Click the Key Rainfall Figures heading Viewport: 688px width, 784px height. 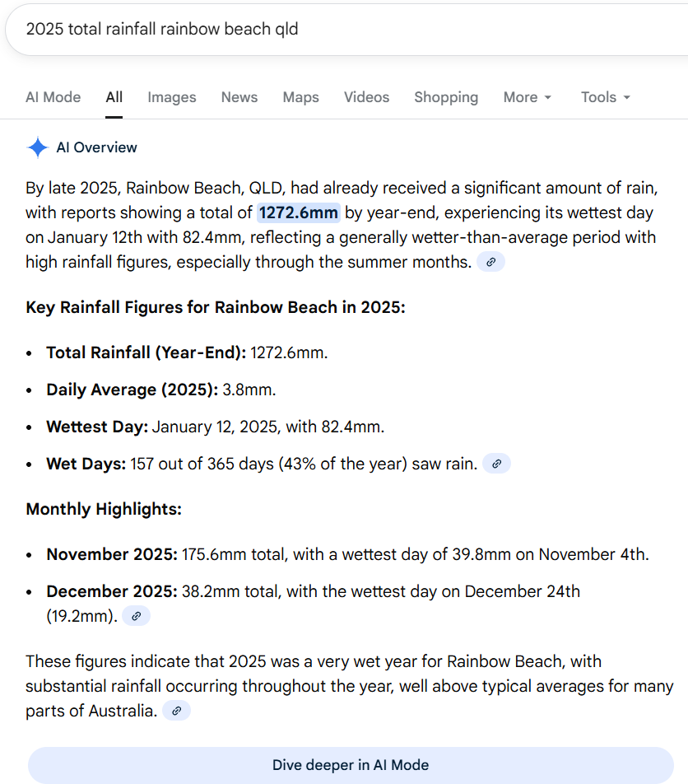pos(216,307)
